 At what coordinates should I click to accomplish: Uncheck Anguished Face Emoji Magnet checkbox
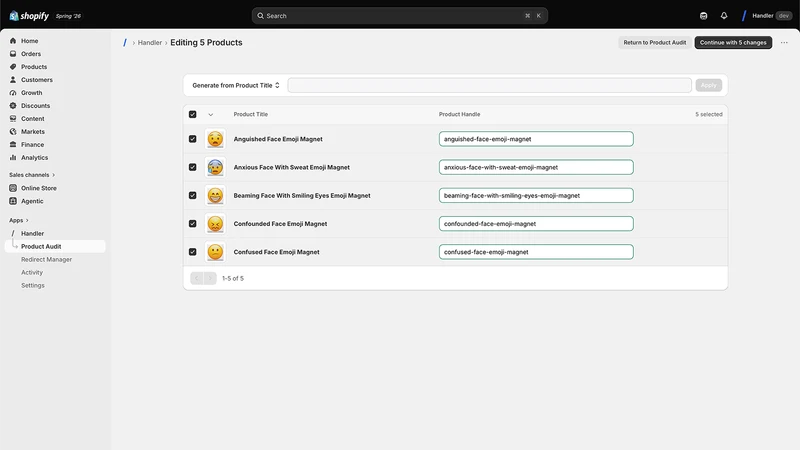[x=192, y=139]
